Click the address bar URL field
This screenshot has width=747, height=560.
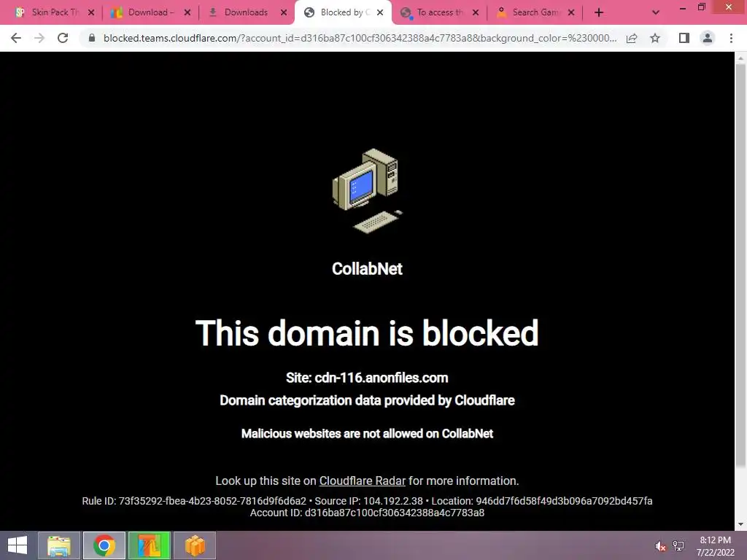point(360,38)
